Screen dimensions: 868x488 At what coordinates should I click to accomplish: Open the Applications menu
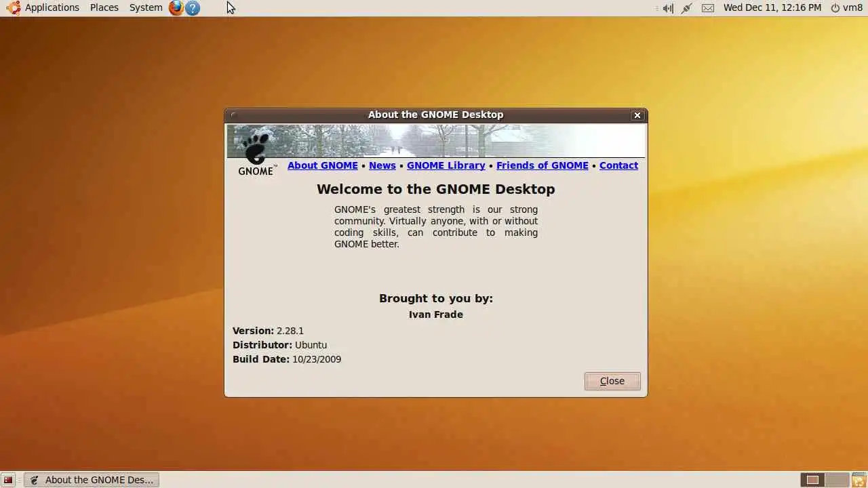[52, 7]
